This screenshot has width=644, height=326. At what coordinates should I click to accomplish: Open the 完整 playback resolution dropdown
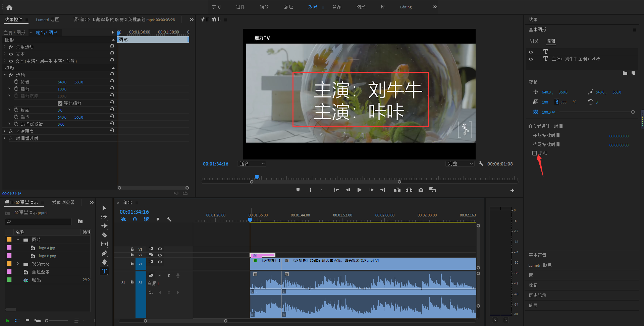point(460,164)
